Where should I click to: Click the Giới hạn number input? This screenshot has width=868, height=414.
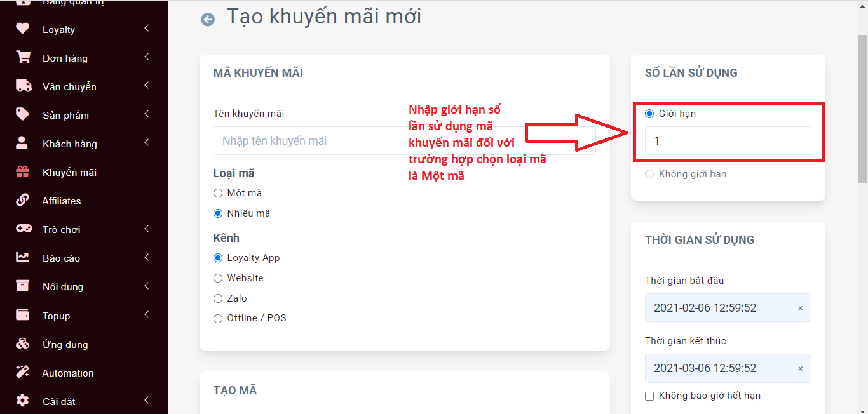pos(728,141)
